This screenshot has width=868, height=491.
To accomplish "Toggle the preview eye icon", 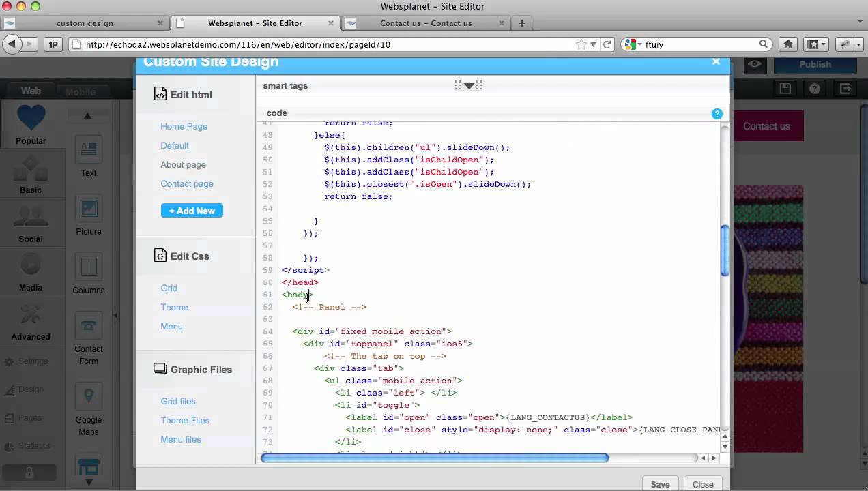I will pyautogui.click(x=755, y=64).
